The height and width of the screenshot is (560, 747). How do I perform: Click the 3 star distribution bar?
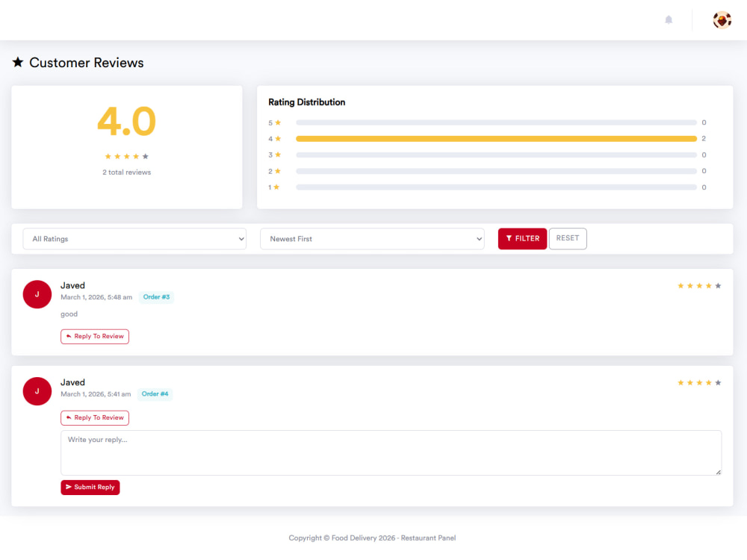click(x=496, y=155)
